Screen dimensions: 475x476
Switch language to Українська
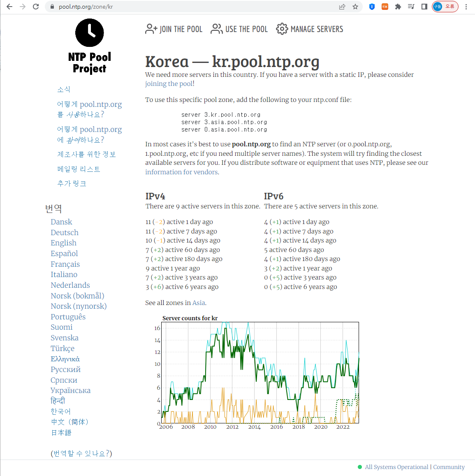coord(70,391)
